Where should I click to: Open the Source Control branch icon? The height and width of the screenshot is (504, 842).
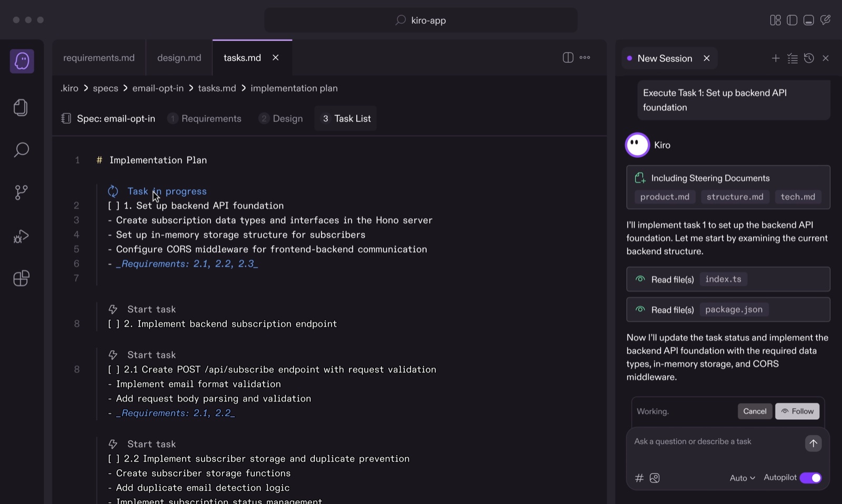[21, 193]
